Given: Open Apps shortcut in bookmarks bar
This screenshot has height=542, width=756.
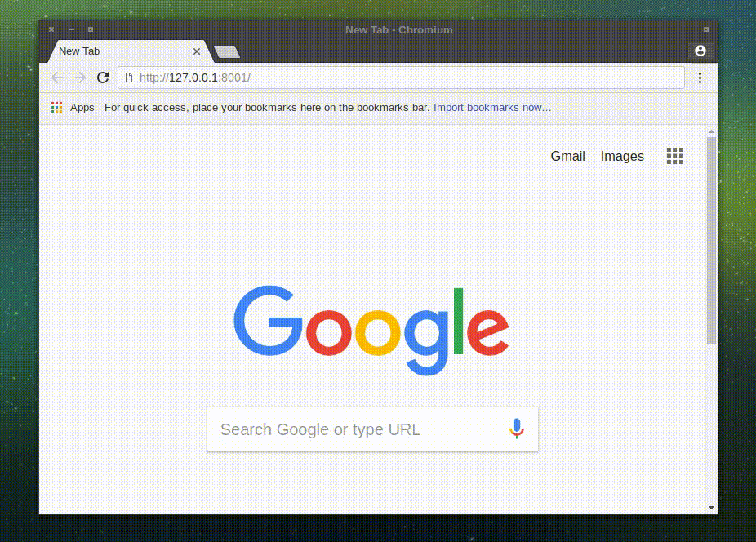Looking at the screenshot, I should coord(73,108).
